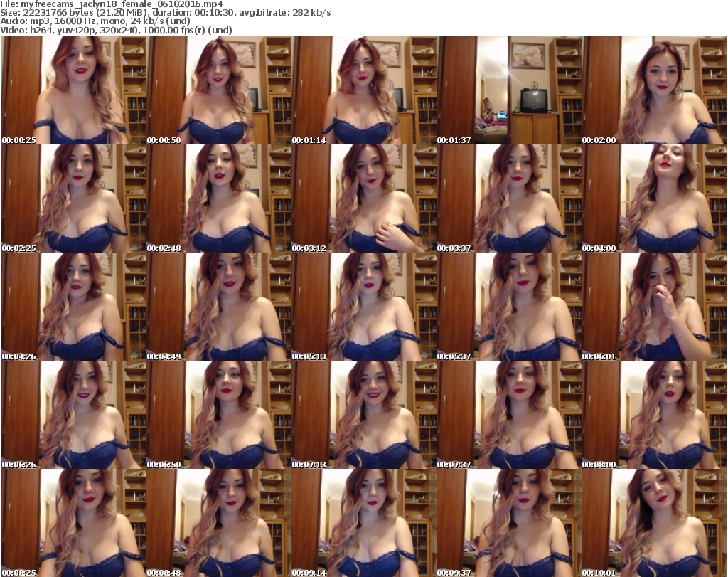Screen dimensions: 728x577
Task: Open the thumbnail at 00:08:25
Action: [x=73, y=523]
